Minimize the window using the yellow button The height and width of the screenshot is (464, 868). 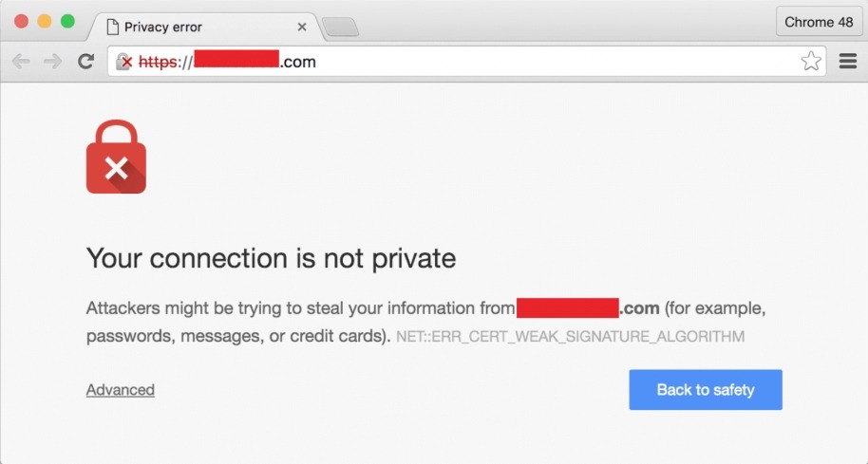click(45, 22)
